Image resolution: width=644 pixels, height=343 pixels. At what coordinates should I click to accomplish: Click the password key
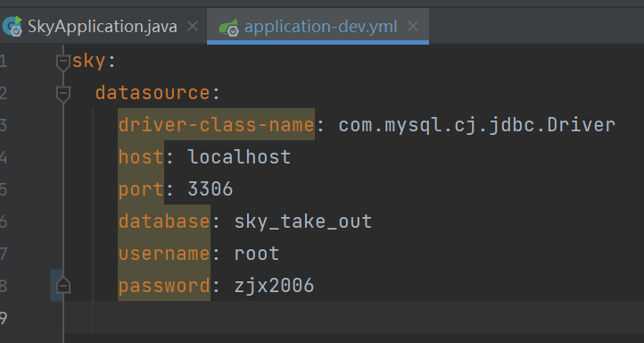coord(164,286)
